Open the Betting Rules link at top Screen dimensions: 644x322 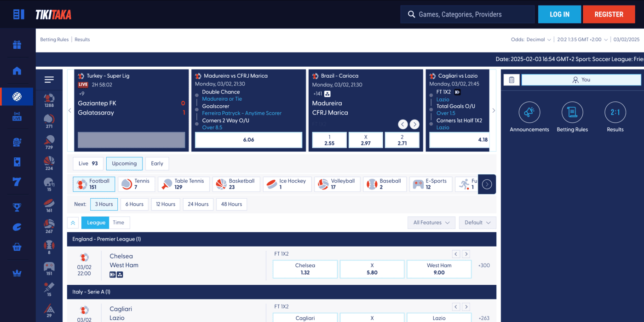(54, 40)
